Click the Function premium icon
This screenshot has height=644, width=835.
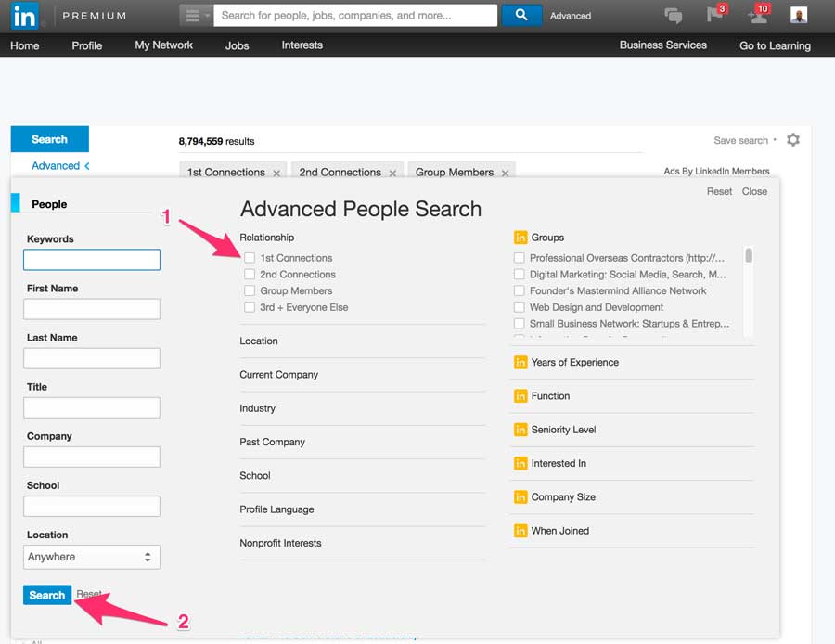[520, 396]
